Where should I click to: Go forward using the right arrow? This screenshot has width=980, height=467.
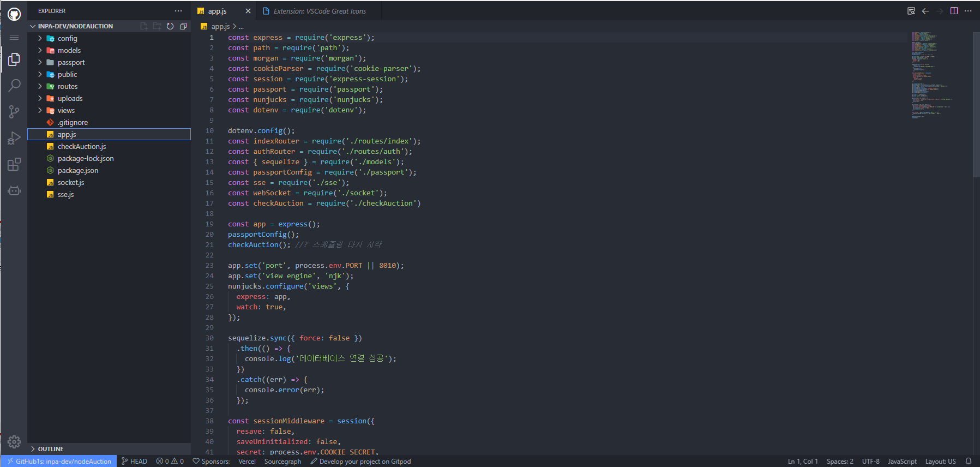point(940,11)
